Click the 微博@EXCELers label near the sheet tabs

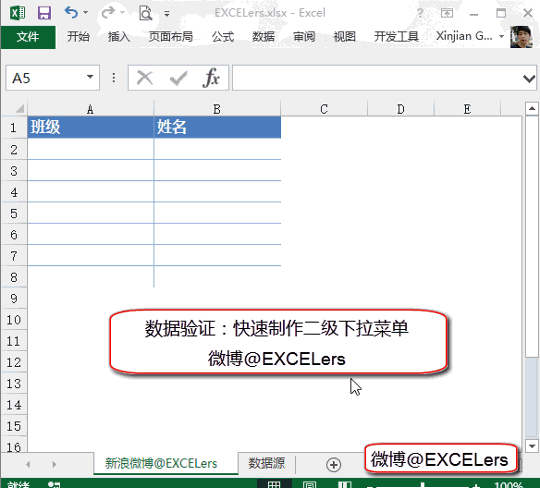(441, 459)
